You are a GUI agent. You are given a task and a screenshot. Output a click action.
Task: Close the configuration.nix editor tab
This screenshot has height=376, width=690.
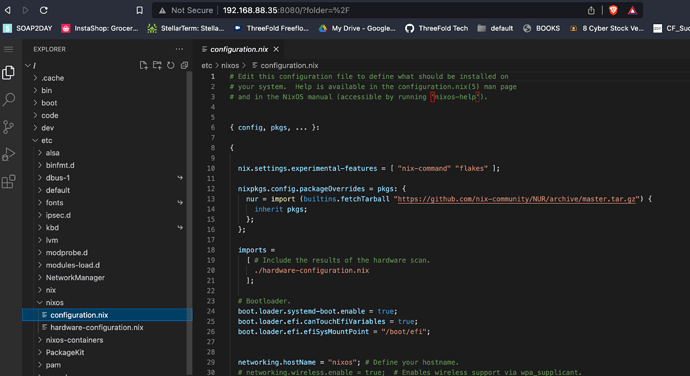[x=276, y=49]
